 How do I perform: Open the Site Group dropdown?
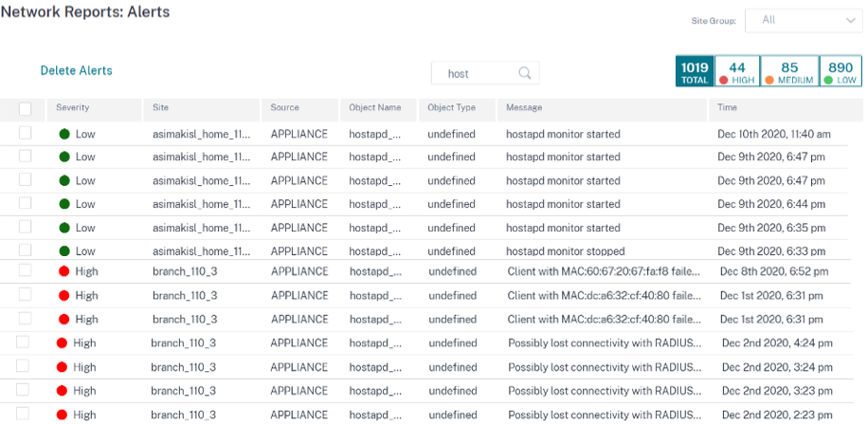(804, 21)
